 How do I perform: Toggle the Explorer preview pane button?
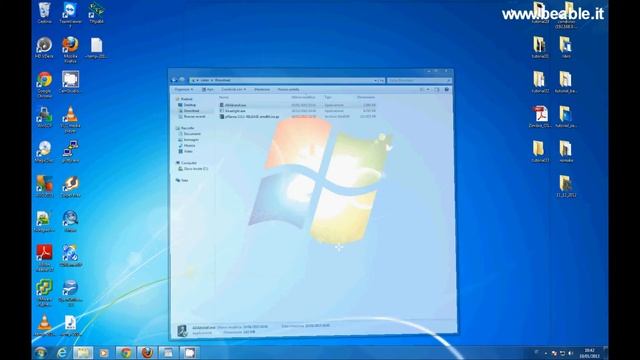[437, 89]
